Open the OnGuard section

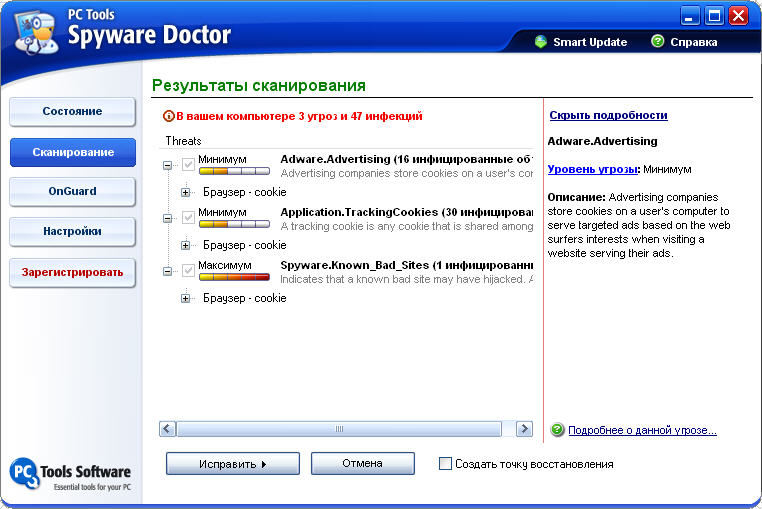click(72, 192)
